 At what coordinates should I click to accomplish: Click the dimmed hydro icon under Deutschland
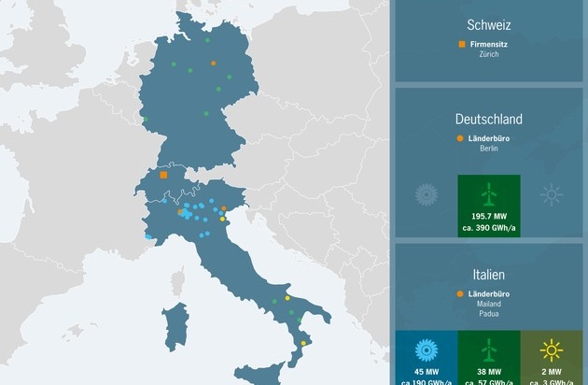(x=427, y=195)
